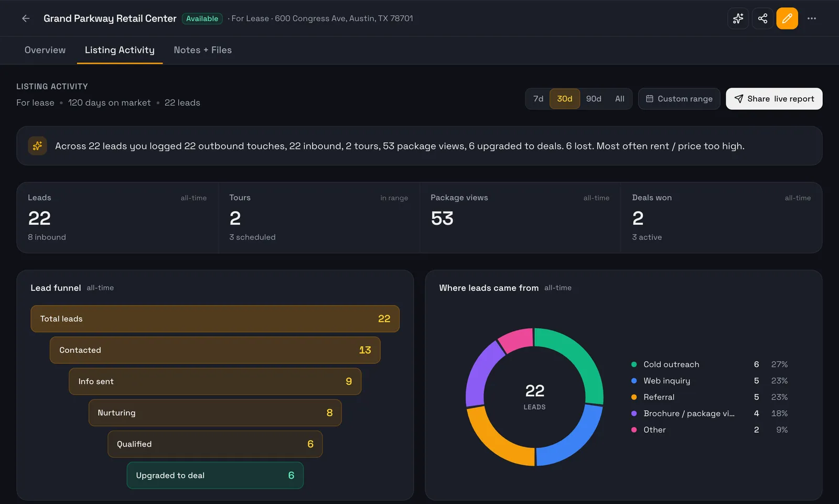Click the Deals won stat card
Image resolution: width=839 pixels, height=504 pixels.
[x=722, y=218]
